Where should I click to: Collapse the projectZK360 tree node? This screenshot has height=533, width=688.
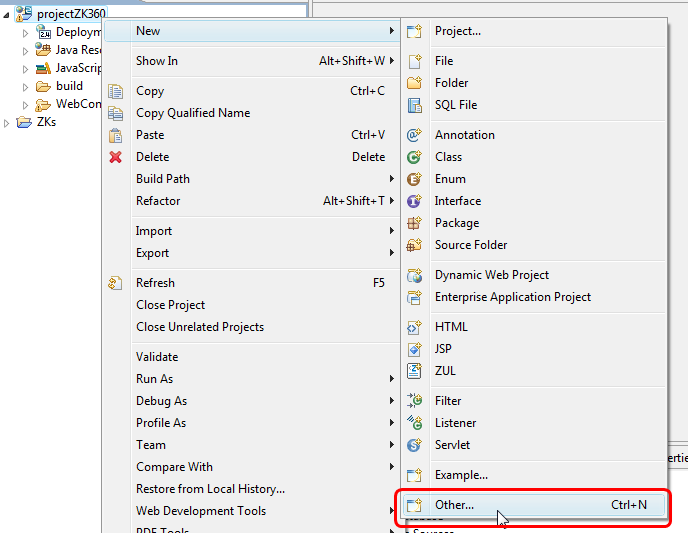8,14
